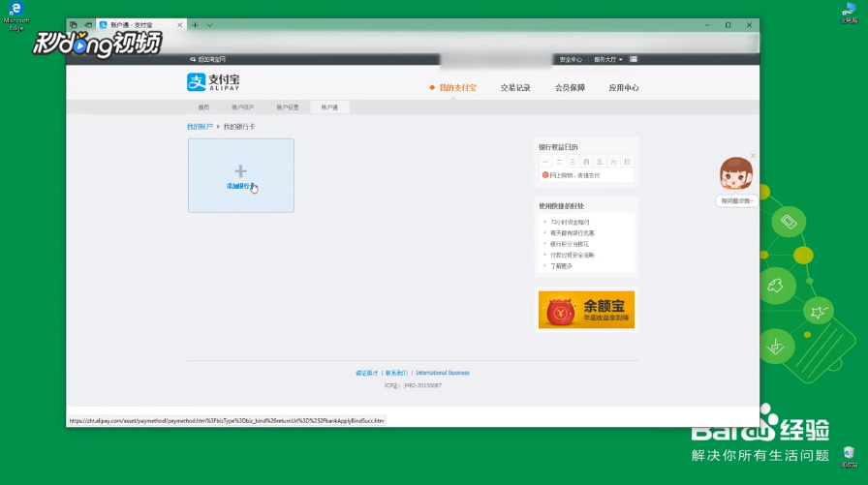Click the 诚征英才 footer link

(x=366, y=373)
